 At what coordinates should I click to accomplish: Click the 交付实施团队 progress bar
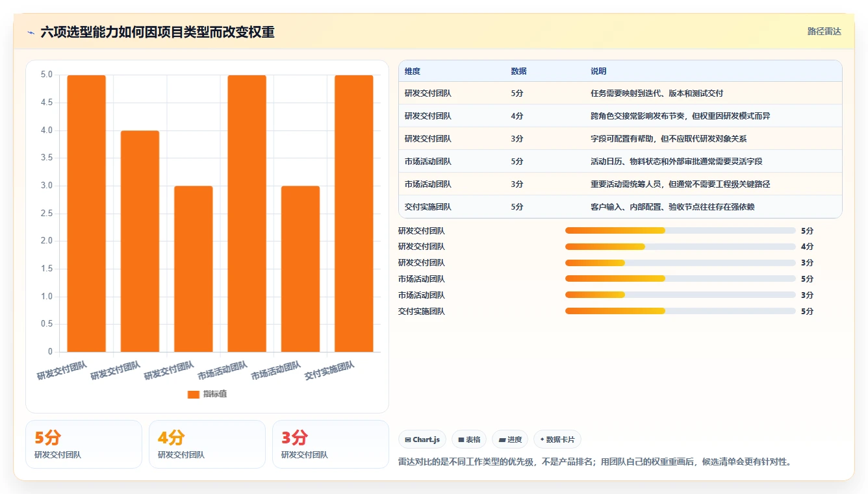pyautogui.click(x=680, y=311)
